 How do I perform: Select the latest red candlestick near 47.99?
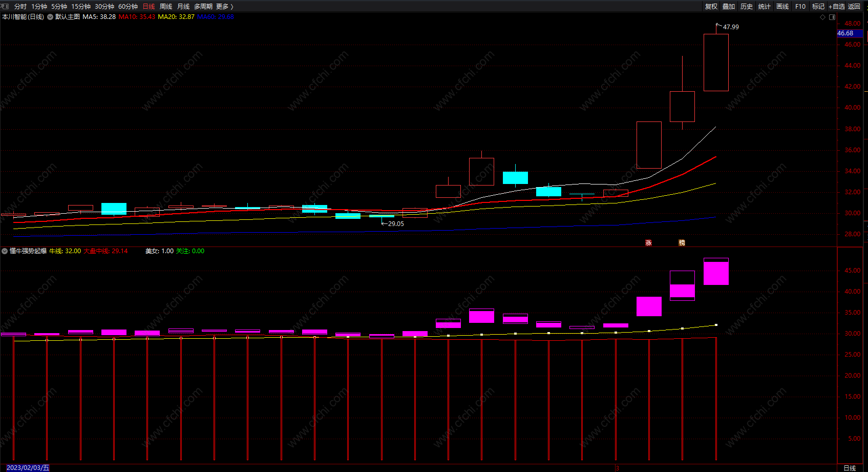(x=716, y=63)
